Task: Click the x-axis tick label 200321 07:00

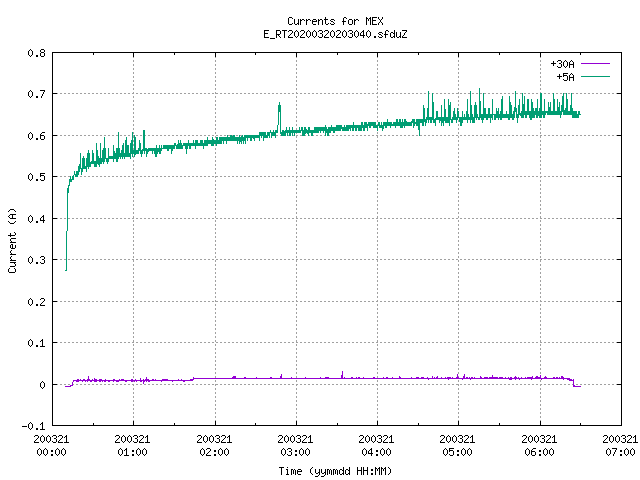Action: [x=620, y=445]
